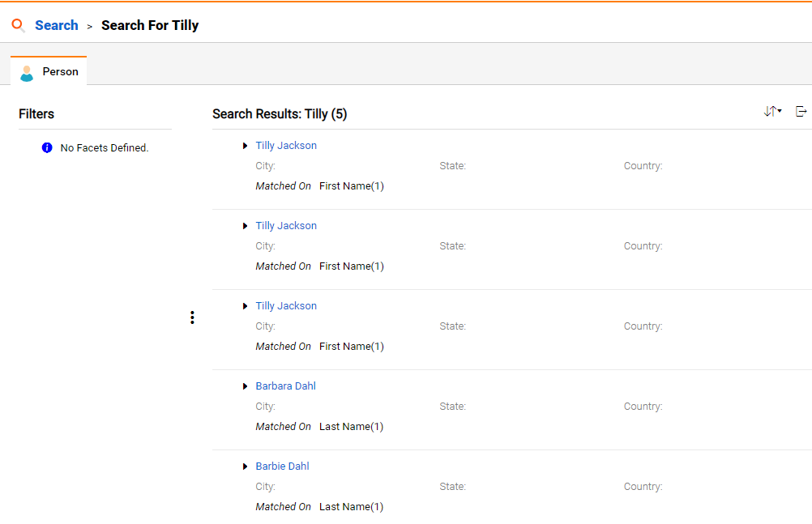Click the Person avatar icon

tap(27, 73)
